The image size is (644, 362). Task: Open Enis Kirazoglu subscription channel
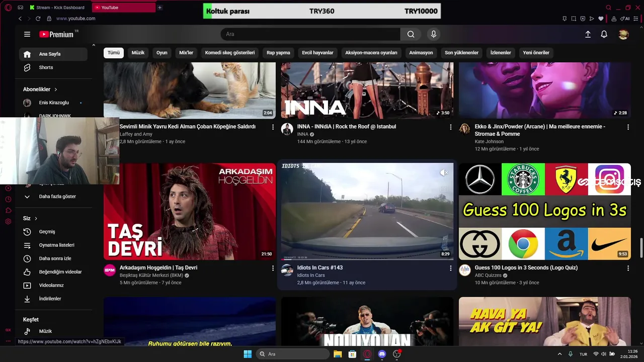pyautogui.click(x=53, y=103)
